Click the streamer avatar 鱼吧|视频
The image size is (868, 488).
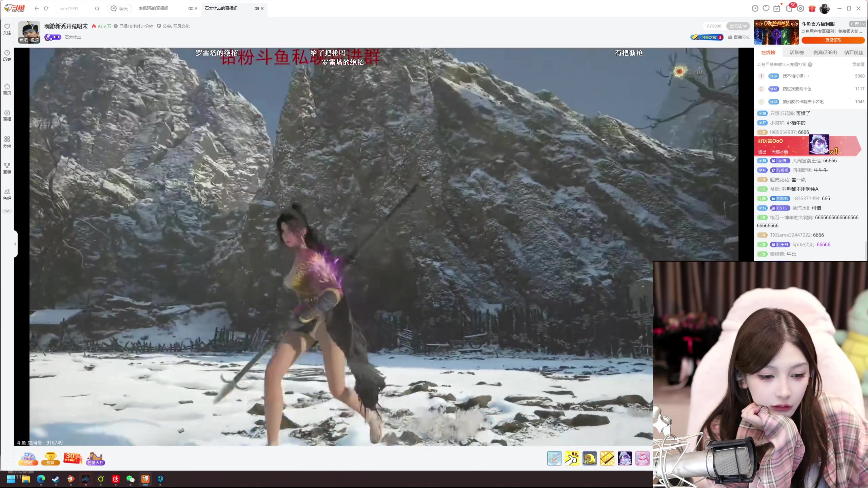29,32
